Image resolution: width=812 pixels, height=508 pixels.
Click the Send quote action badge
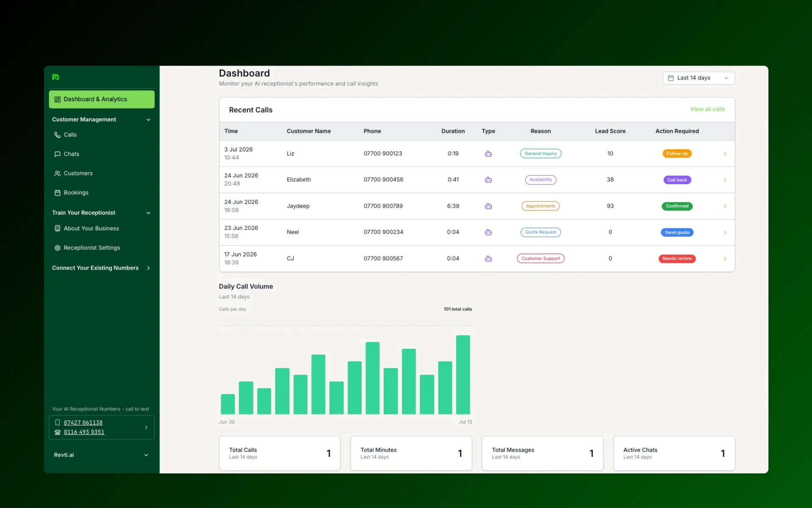point(677,232)
